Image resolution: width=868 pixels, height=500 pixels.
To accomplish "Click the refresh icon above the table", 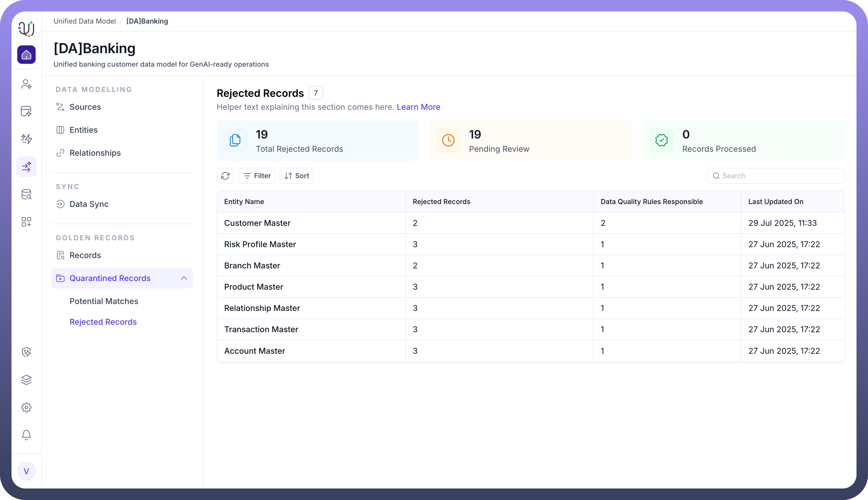I will (x=225, y=176).
